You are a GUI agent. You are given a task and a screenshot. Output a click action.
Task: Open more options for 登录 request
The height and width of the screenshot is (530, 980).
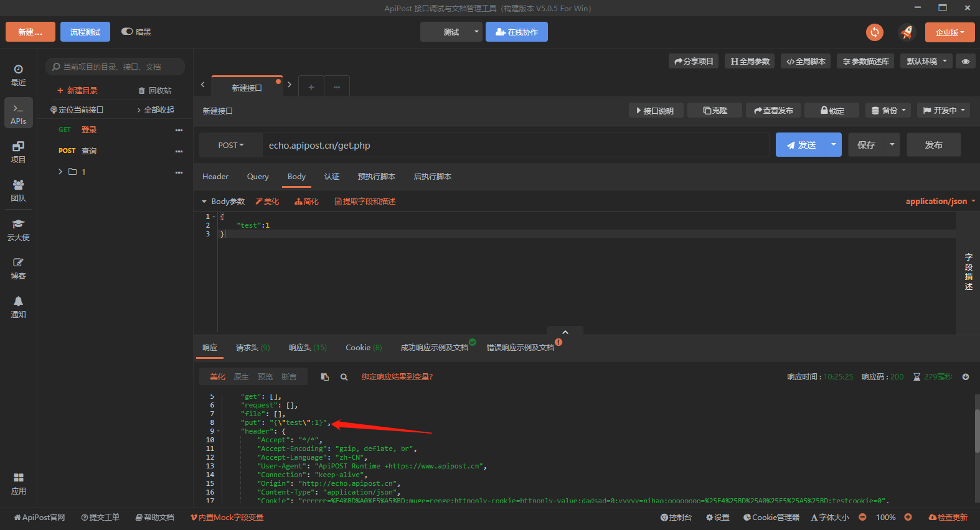pyautogui.click(x=179, y=130)
